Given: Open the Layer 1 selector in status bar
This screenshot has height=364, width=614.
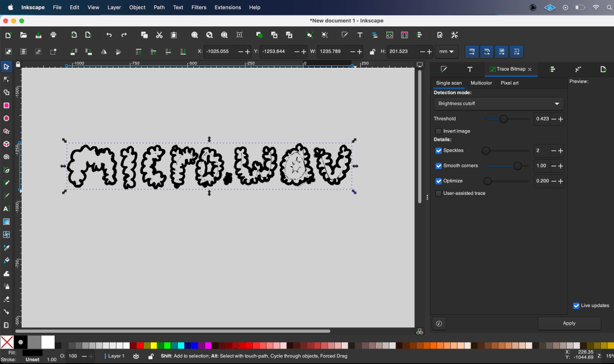Looking at the screenshot, I should [x=115, y=356].
